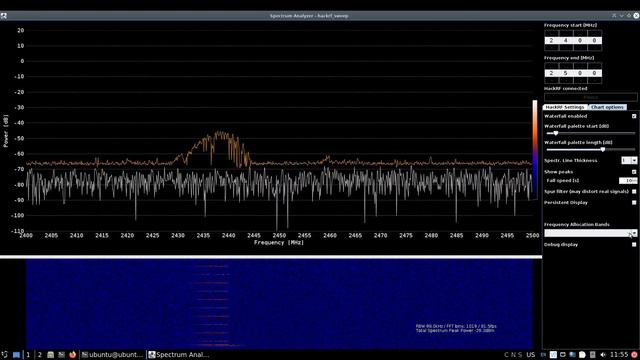The width and height of the screenshot is (640, 360).
Task: Decrease the units digit of Frequency end
Action: click(x=594, y=80)
